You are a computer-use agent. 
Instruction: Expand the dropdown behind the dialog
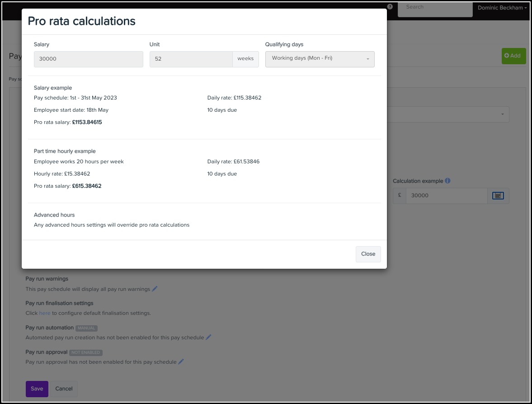point(502,114)
